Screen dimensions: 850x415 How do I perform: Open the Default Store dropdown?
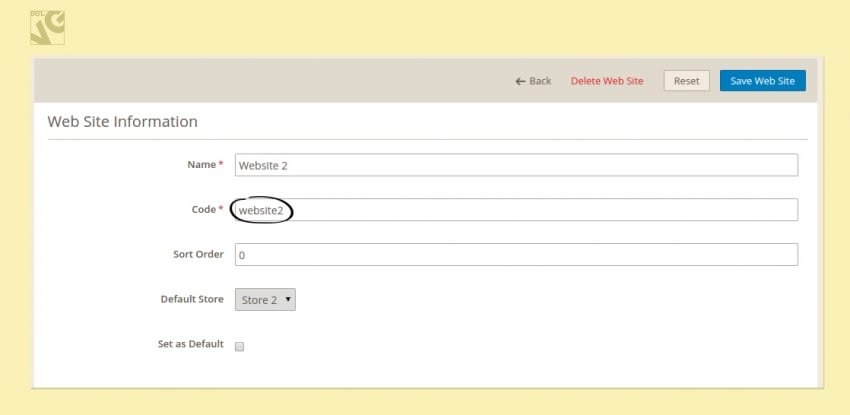coord(265,300)
